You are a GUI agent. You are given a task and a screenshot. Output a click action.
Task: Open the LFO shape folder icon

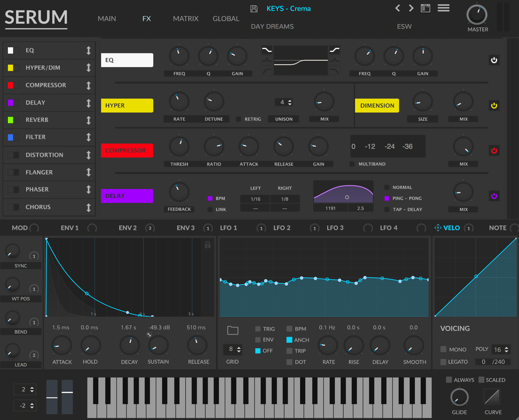click(233, 330)
